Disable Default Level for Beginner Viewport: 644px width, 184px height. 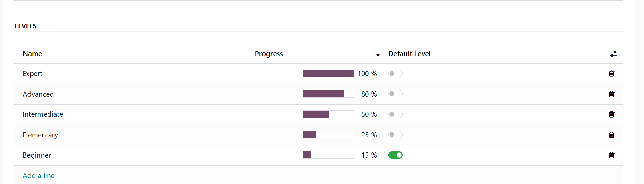coord(395,155)
